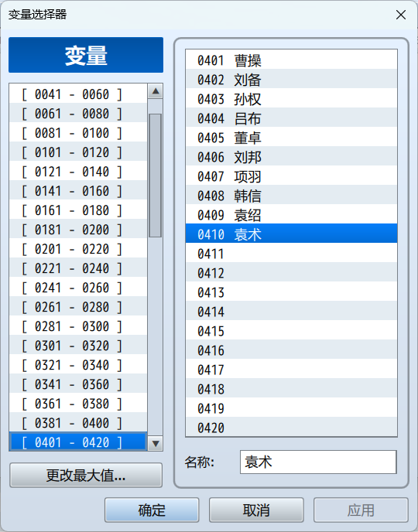The width and height of the screenshot is (418, 532).
Task: Select empty variable 0415
Action: point(291,331)
